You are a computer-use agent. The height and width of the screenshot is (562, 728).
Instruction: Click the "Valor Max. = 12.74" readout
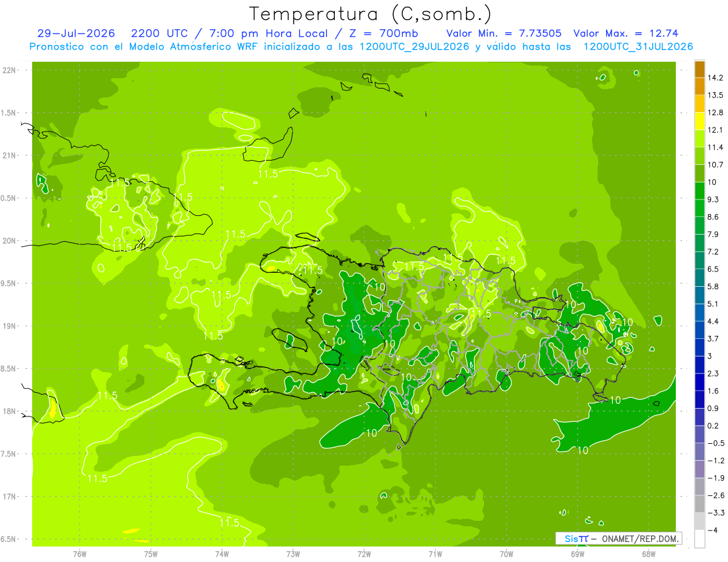tap(625, 34)
